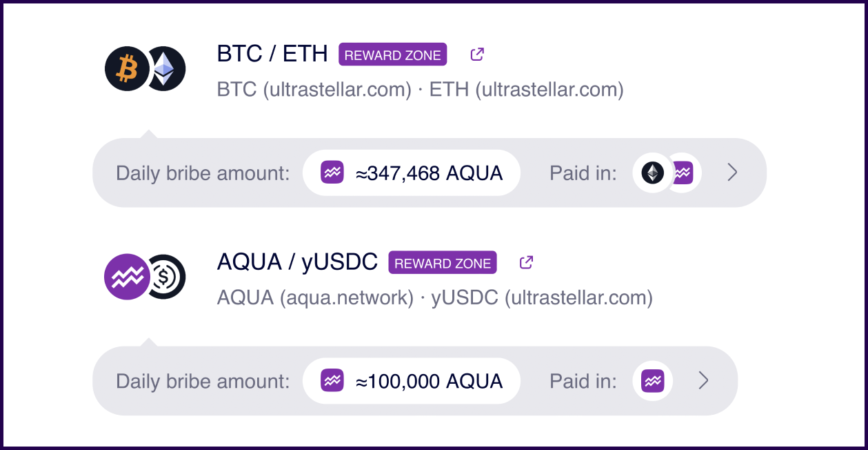Open external link for AQUA / yUSDC
This screenshot has height=450, width=868.
tap(526, 262)
